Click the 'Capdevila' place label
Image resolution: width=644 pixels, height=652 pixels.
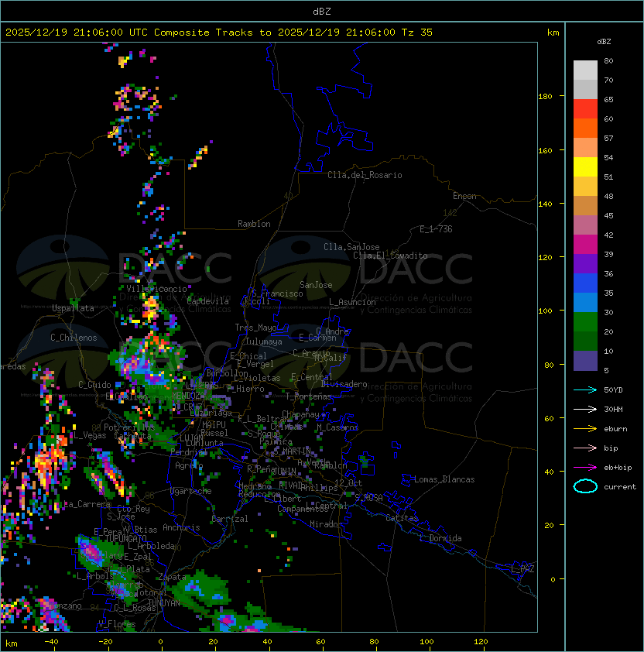coord(207,301)
